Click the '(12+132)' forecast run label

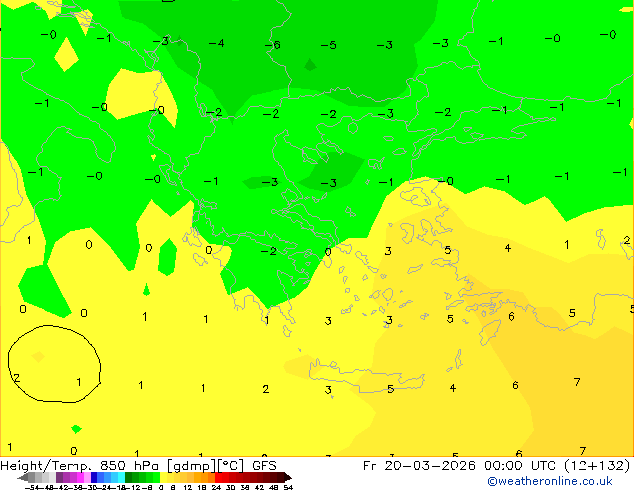pos(597,466)
